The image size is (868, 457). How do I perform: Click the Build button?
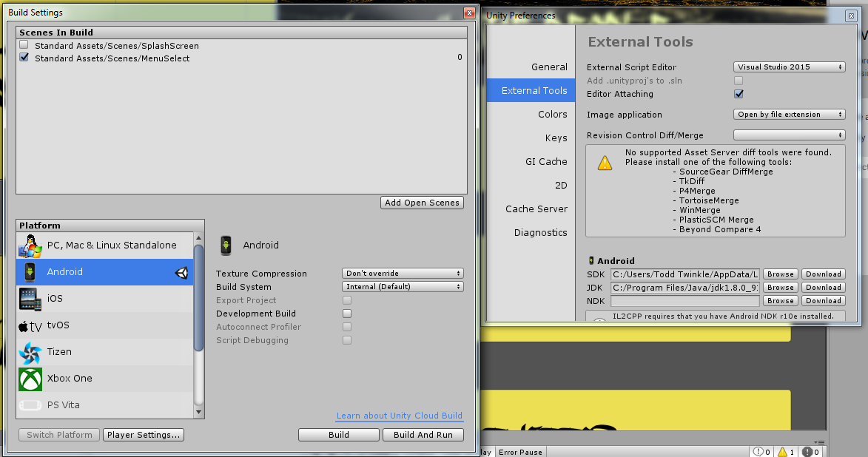[x=339, y=435]
